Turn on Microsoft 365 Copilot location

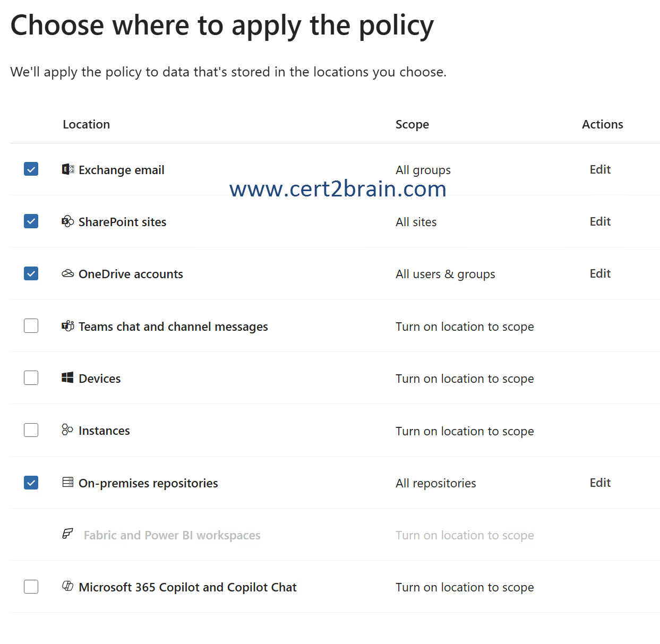click(31, 587)
